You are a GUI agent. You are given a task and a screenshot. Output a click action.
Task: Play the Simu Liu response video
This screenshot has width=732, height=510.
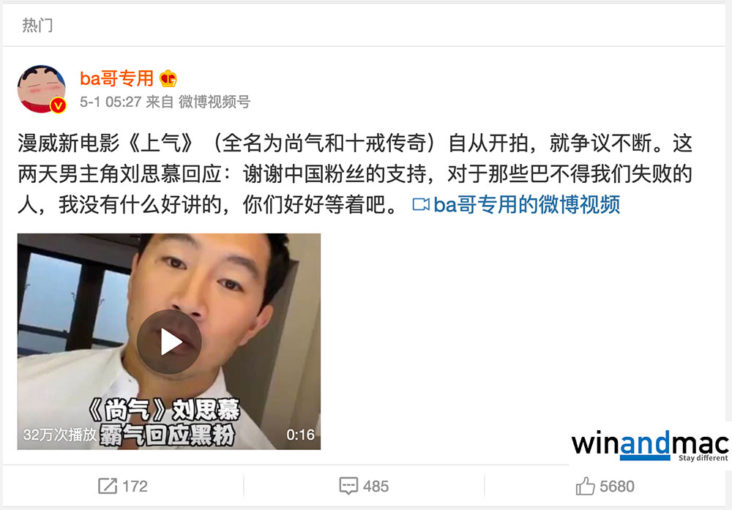coord(169,341)
